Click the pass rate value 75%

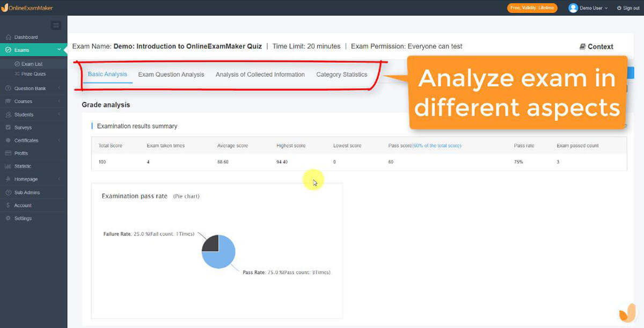(518, 162)
